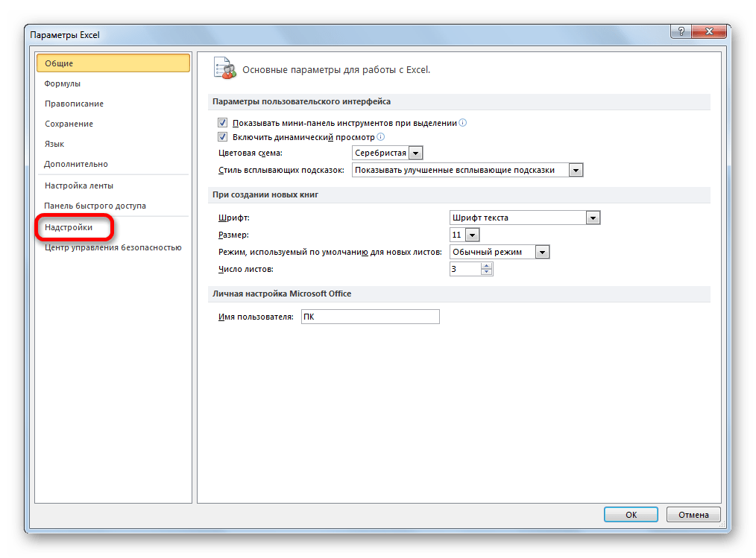Open the 'Шрифт' font dropdown

point(593,218)
